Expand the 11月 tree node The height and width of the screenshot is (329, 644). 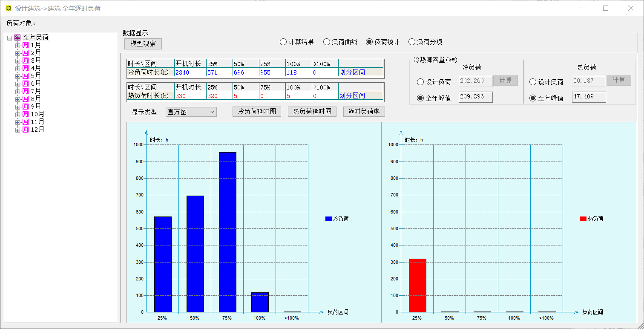click(17, 122)
